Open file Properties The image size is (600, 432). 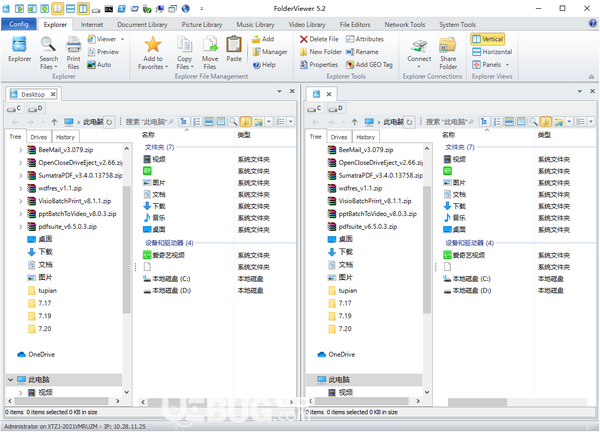tap(319, 65)
